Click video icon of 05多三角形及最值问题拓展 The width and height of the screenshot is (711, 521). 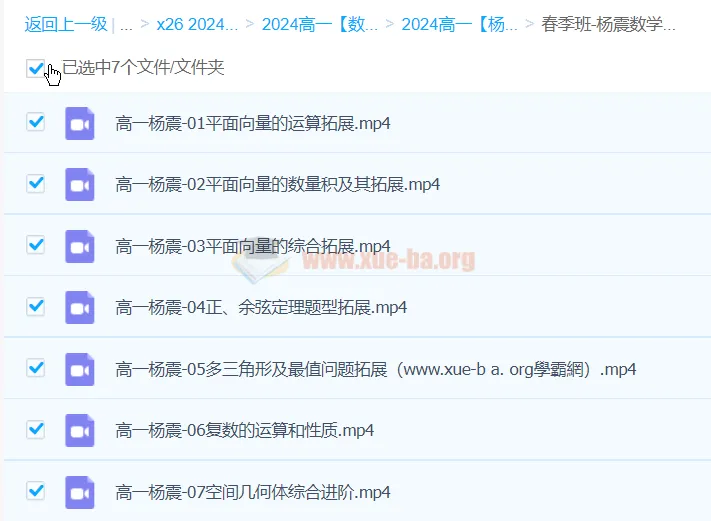79,369
